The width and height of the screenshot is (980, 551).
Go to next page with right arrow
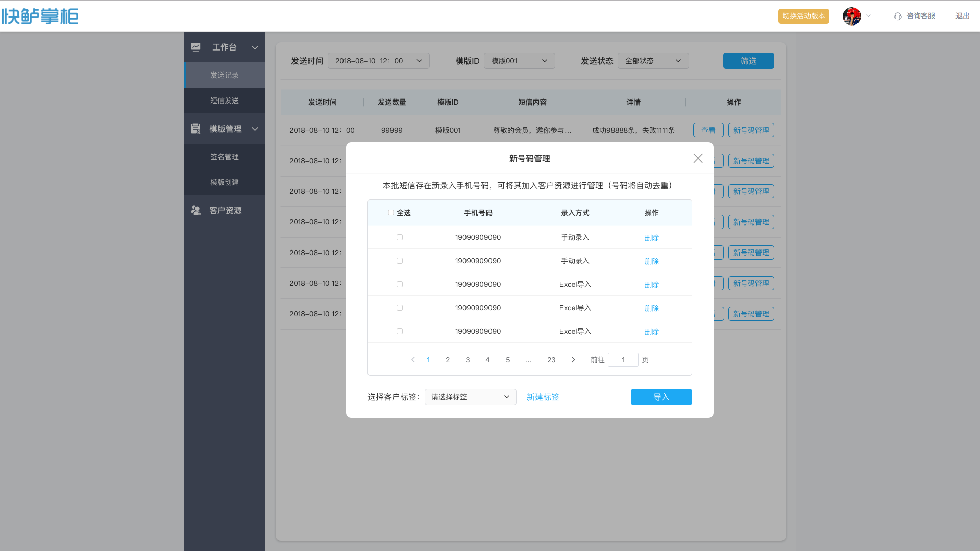[573, 360]
